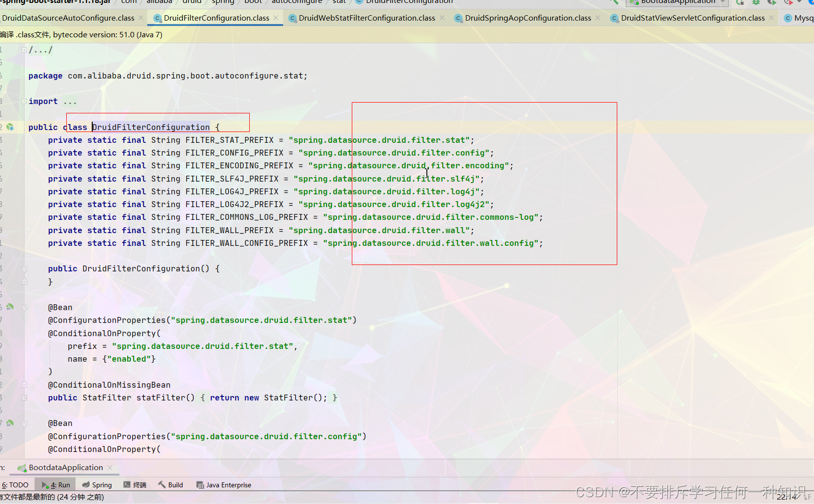The image size is (814, 504).
Task: Close the DruidFilterConfiguration.class tab
Action: click(x=276, y=18)
